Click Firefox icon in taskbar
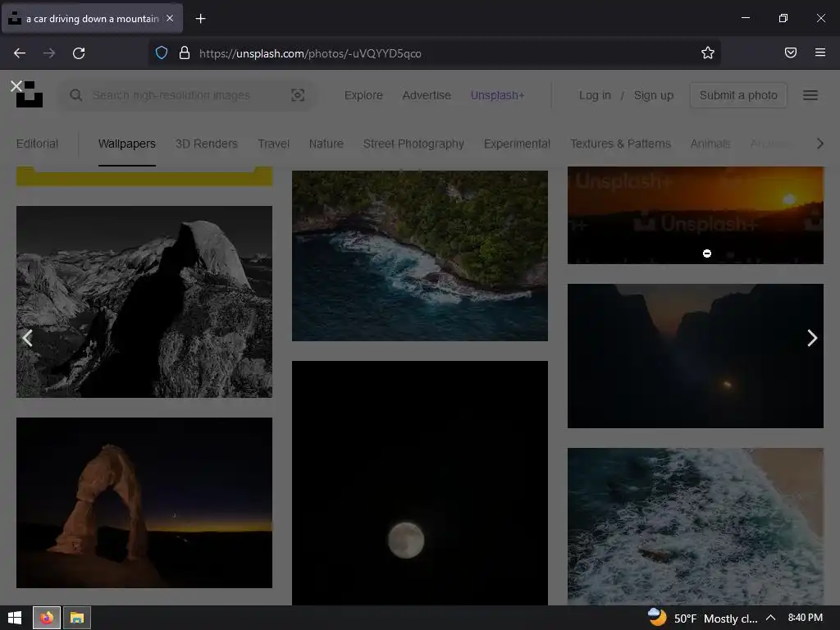Viewport: 840px width, 630px height. point(47,618)
